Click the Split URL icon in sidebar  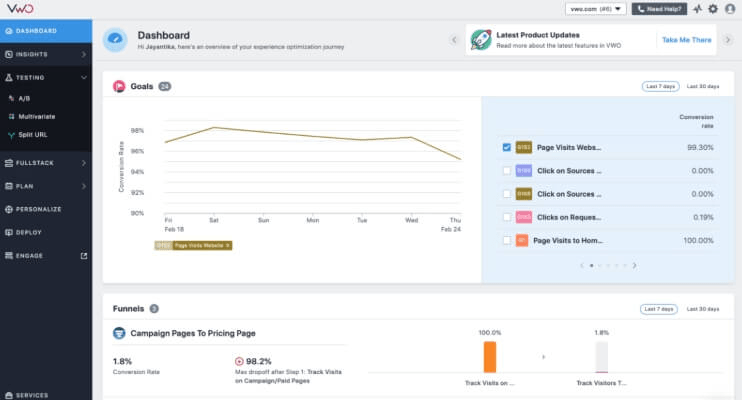11,135
